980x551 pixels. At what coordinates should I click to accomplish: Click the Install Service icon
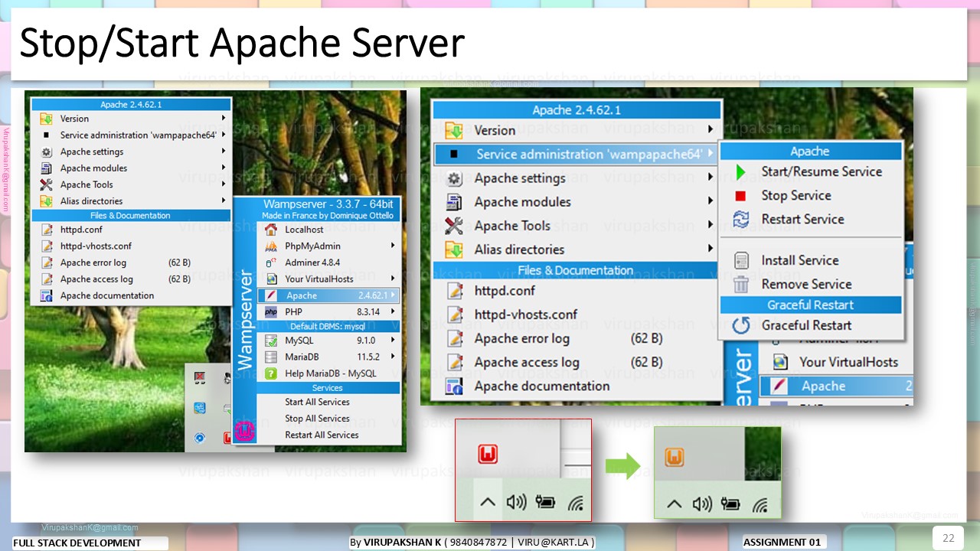point(740,261)
